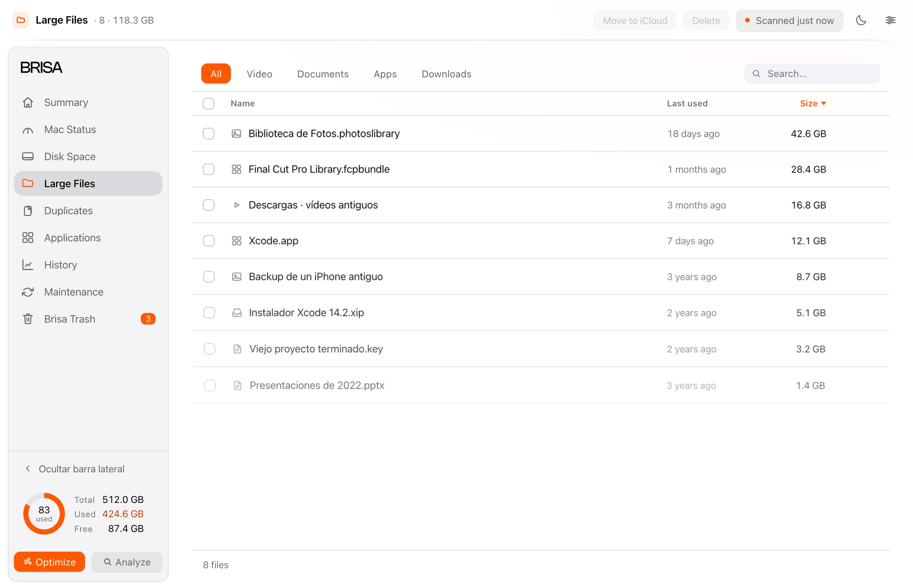The image size is (913, 588).
Task: Switch to the Video filter tab
Action: point(260,73)
